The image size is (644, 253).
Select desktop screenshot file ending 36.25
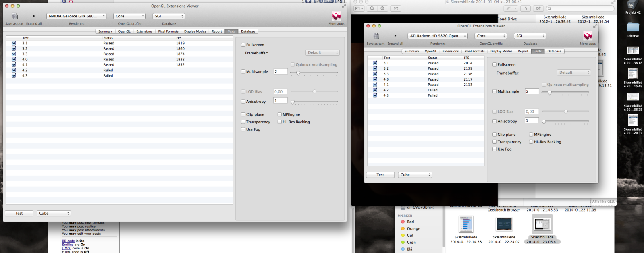[x=633, y=97]
